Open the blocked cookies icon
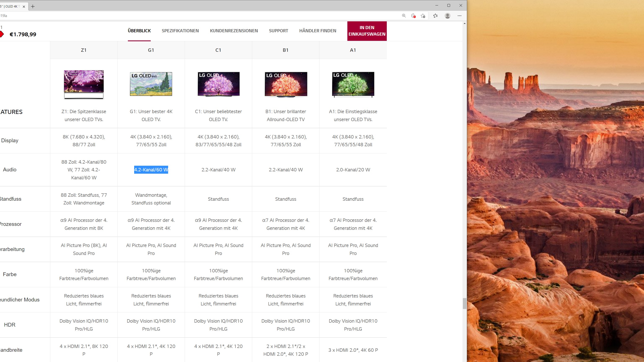The height and width of the screenshot is (362, 644). (413, 16)
